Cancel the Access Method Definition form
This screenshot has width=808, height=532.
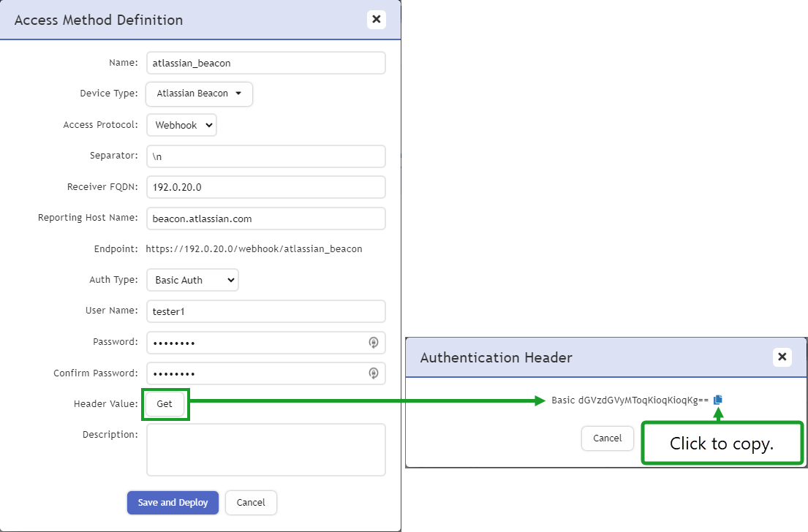(x=251, y=503)
